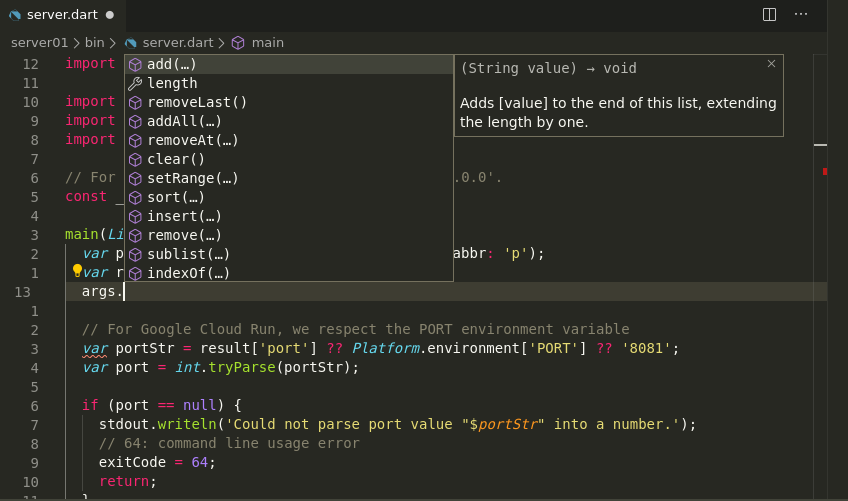Open the editor More Actions menu
Image resolution: width=848 pixels, height=501 pixels.
pos(800,15)
